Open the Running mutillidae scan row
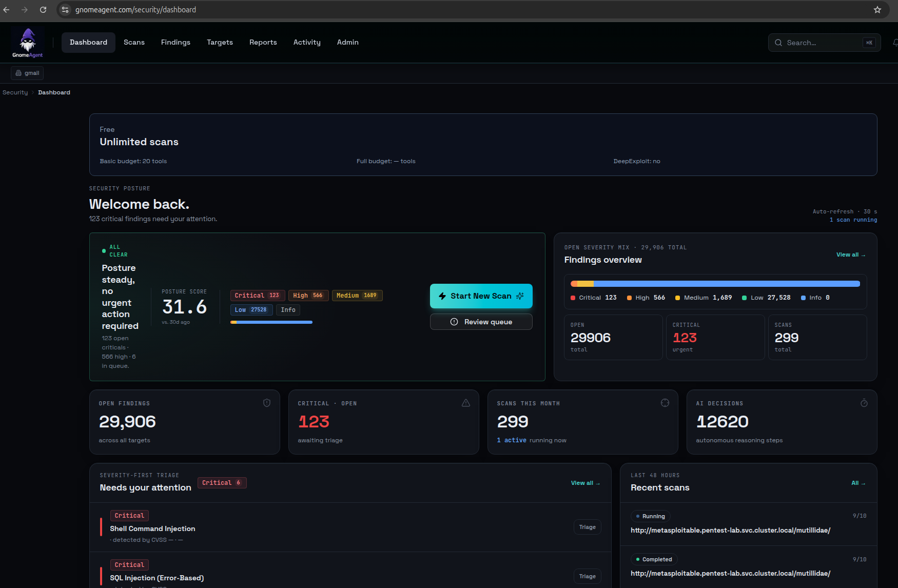898x588 pixels. [749, 524]
